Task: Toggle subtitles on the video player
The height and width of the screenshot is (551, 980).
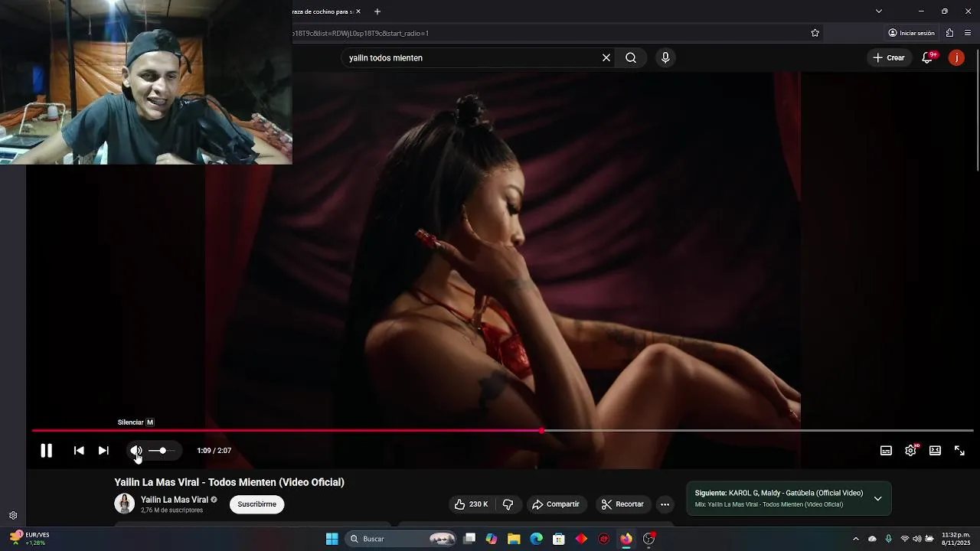Action: click(x=886, y=451)
